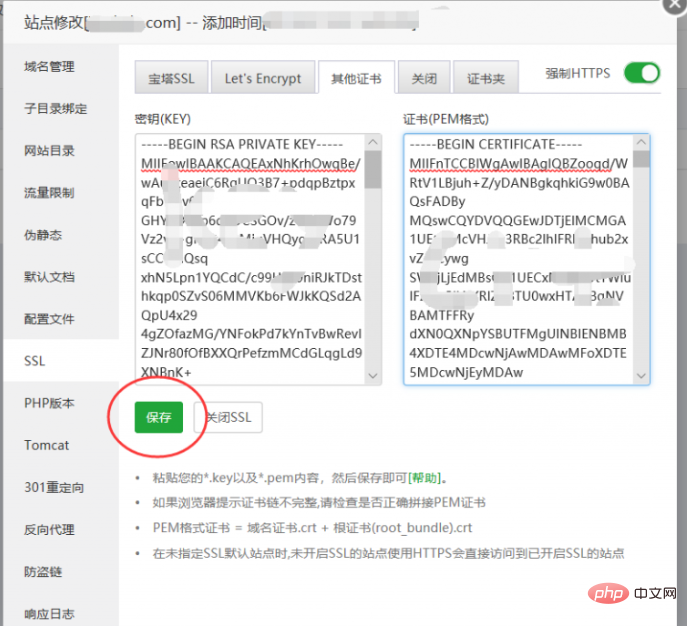Switch to the 宝塔SSL tab
Image resolution: width=687 pixels, height=626 pixels.
171,78
